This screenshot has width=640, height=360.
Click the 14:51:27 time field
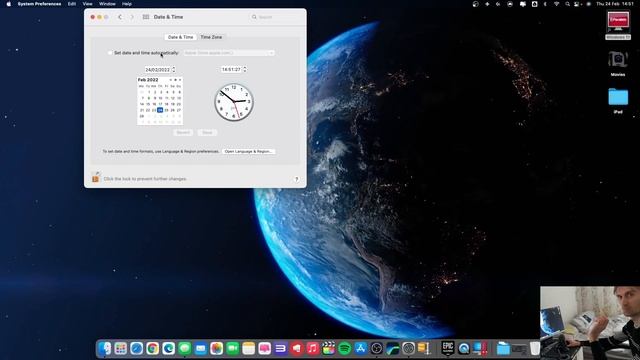coord(231,69)
